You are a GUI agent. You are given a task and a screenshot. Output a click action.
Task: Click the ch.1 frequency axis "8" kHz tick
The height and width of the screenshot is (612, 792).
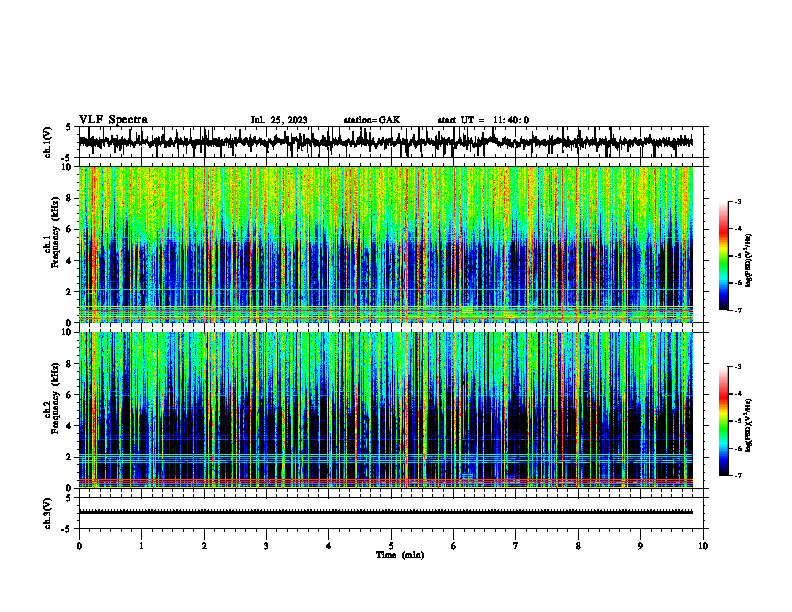70,198
